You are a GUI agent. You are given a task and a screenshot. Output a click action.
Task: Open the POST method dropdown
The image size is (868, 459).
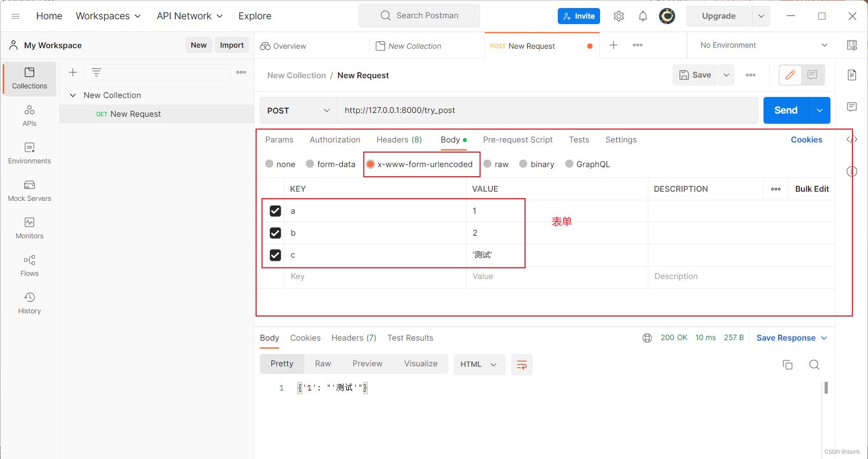point(298,110)
